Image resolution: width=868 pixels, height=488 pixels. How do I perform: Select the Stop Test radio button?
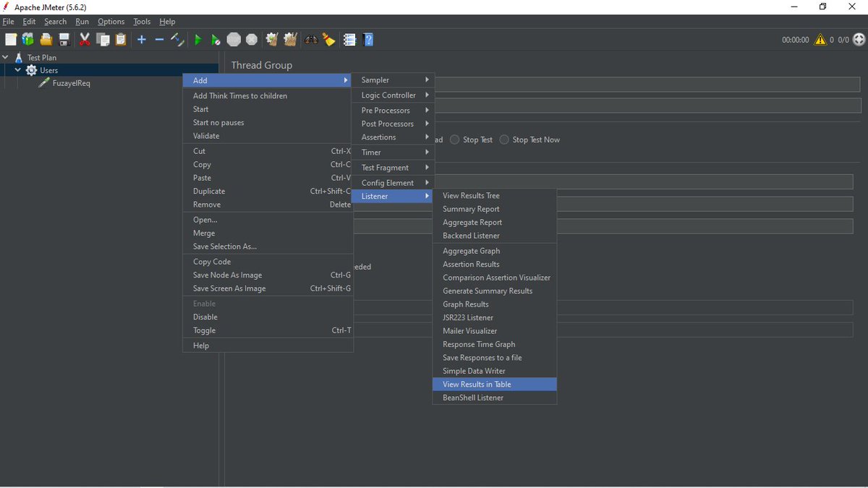pyautogui.click(x=456, y=140)
